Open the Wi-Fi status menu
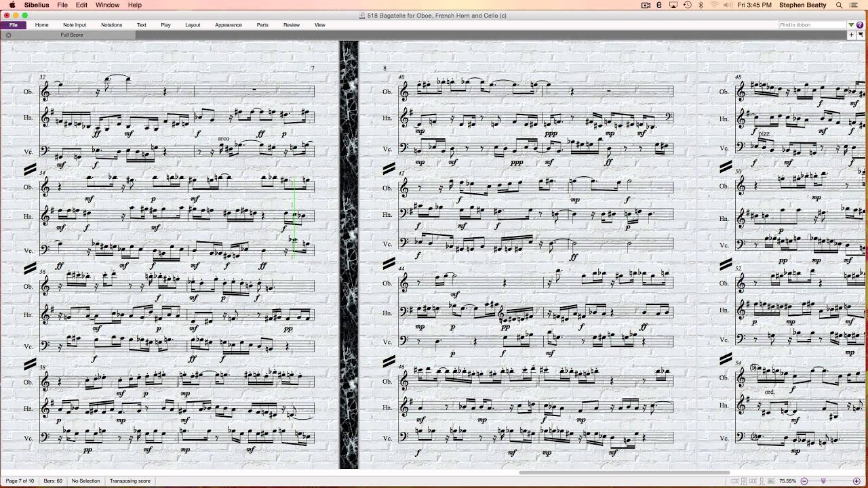This screenshot has height=488, width=868. [x=714, y=5]
